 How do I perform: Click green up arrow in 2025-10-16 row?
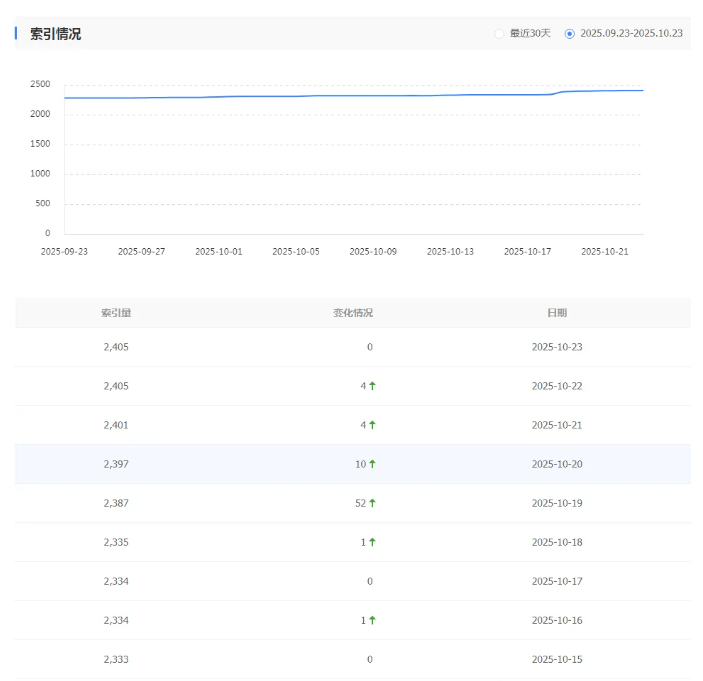point(372,620)
